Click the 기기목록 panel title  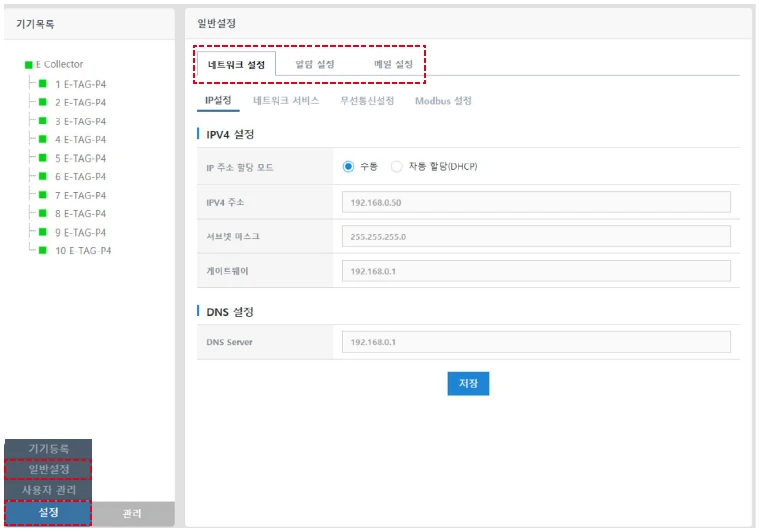point(35,24)
